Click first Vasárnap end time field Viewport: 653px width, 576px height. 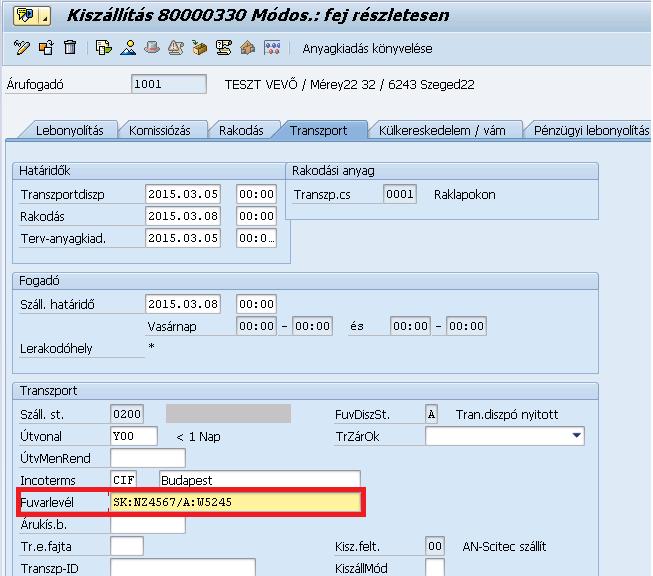point(312,326)
